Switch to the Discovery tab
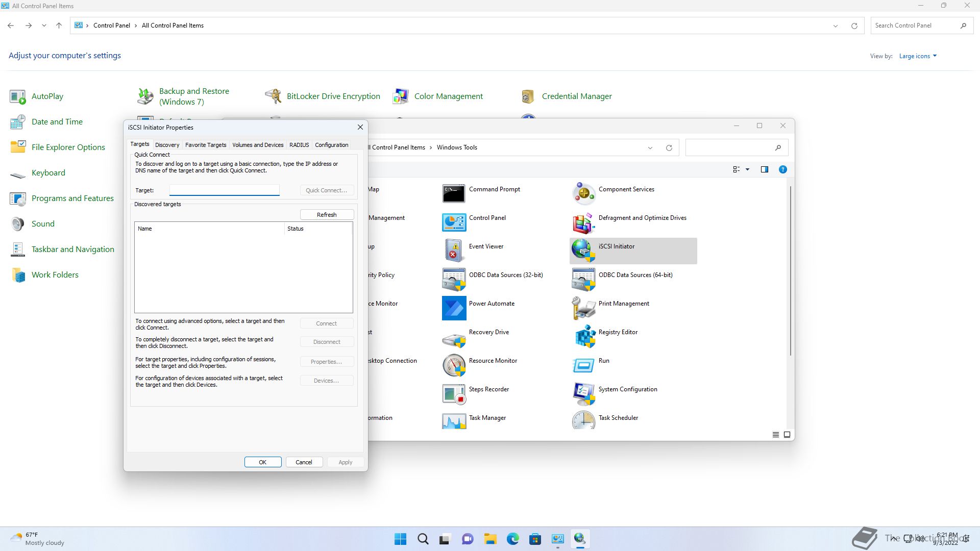This screenshot has height=551, width=980. click(167, 145)
